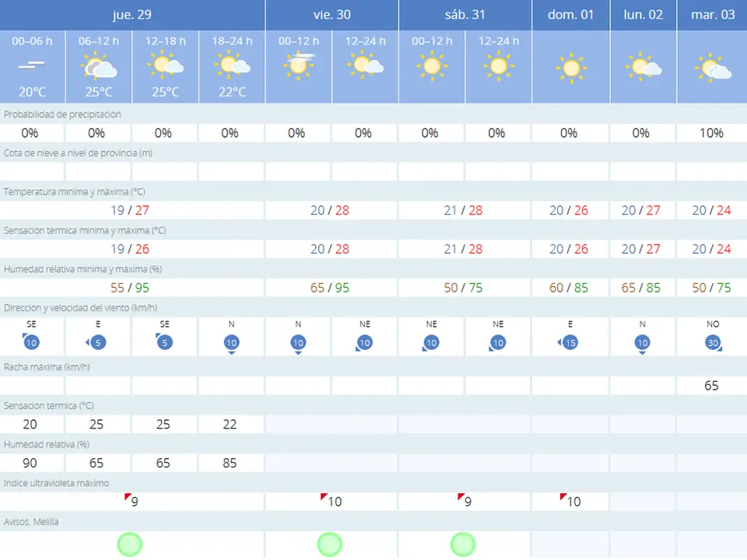This screenshot has width=747, height=560.
Task: Click N wind icon for Friday 00–12 h
Action: pos(298,344)
